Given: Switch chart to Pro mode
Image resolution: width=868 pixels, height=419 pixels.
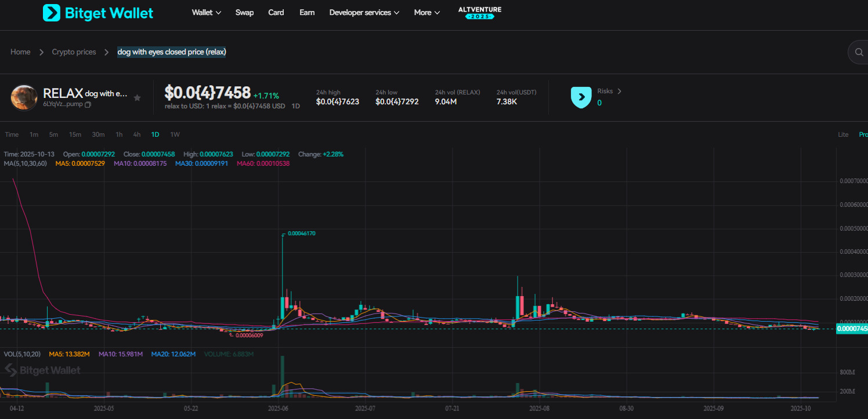Looking at the screenshot, I should [863, 134].
